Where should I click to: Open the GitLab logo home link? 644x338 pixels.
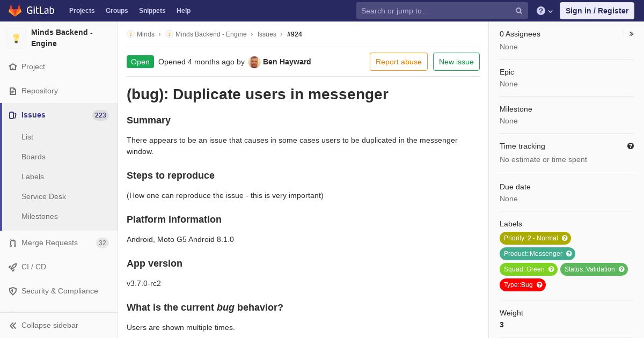31,11
